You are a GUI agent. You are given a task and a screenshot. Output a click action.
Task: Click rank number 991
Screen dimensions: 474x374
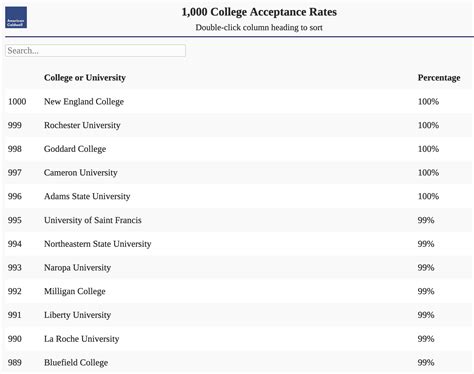(x=15, y=315)
